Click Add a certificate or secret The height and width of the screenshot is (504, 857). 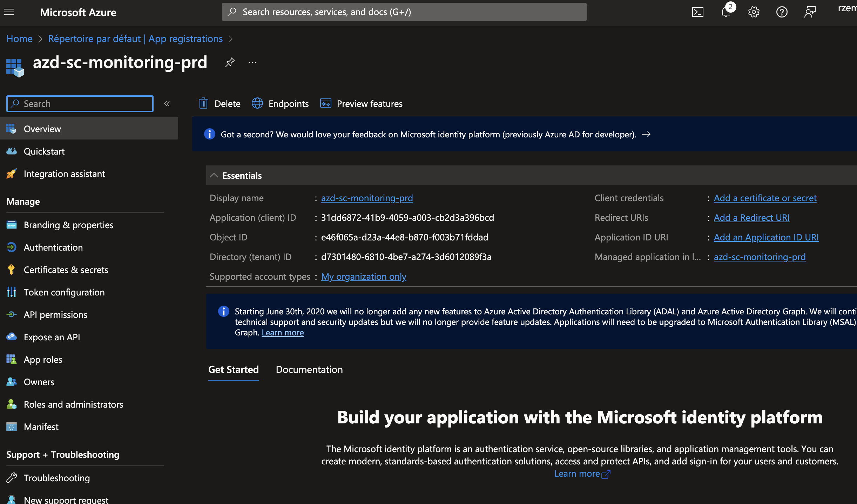click(765, 198)
